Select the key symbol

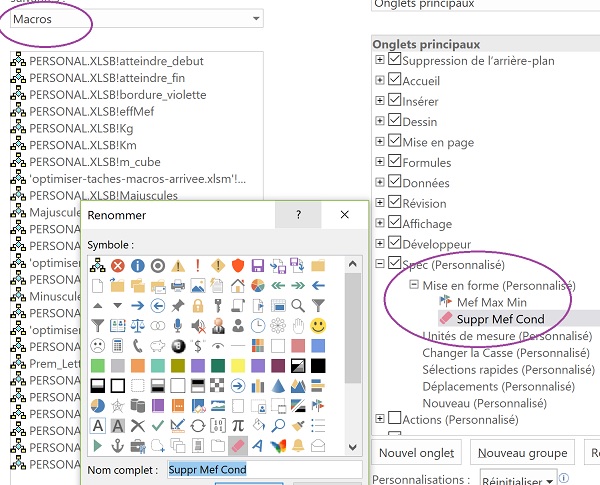coord(218,305)
